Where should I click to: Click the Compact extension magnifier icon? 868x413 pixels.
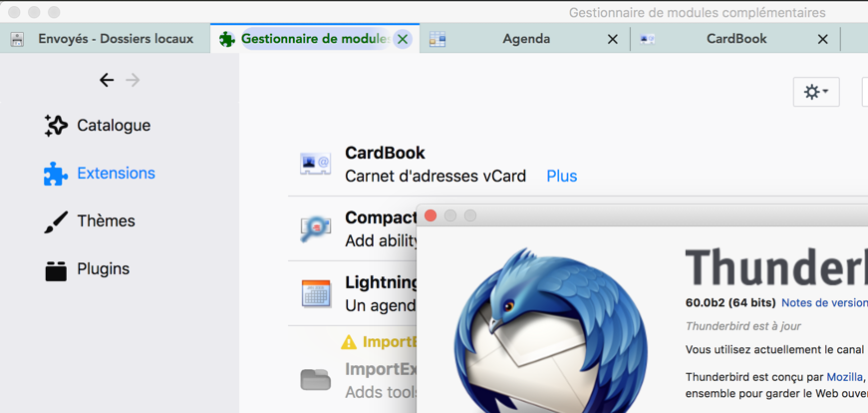pyautogui.click(x=316, y=229)
